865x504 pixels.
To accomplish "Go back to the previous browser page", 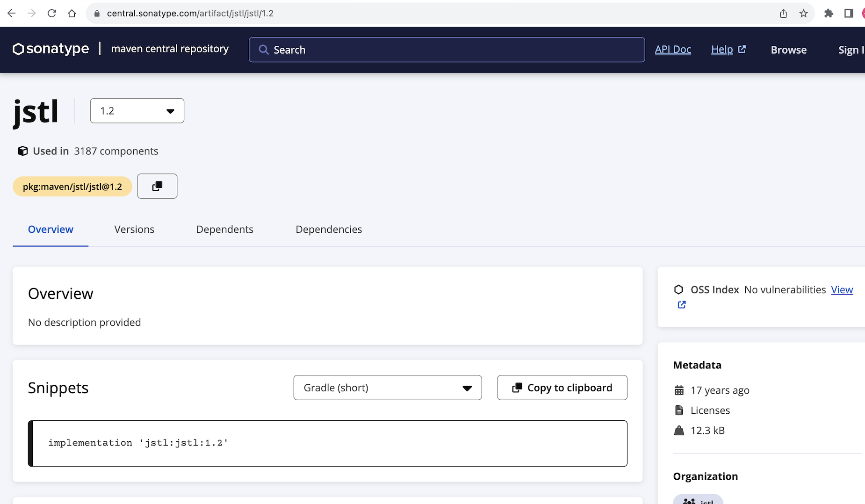I will (12, 13).
